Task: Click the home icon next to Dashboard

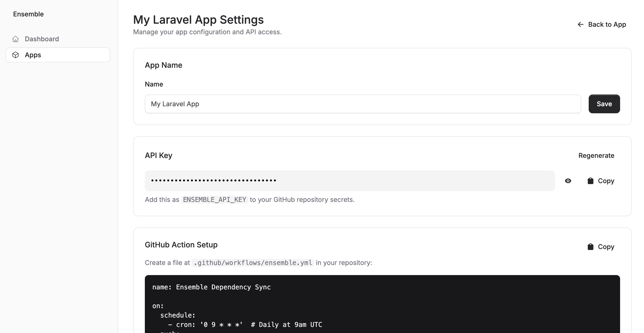Action: click(15, 39)
